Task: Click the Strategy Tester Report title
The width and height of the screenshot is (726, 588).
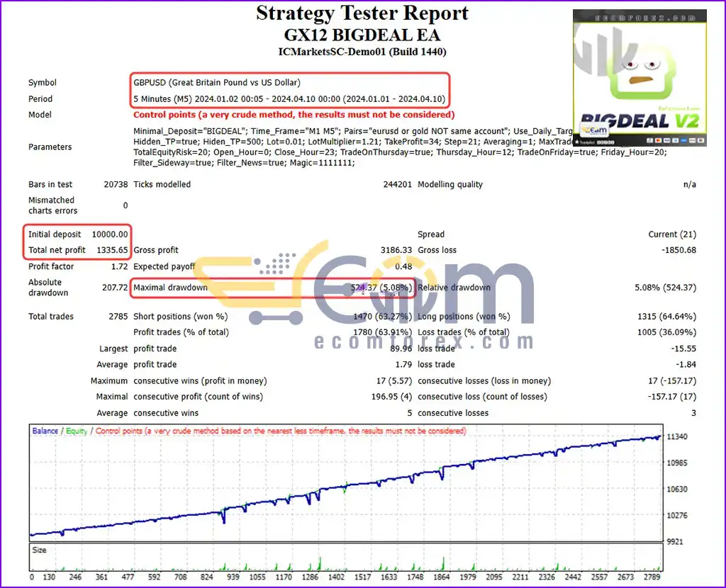Action: pyautogui.click(x=362, y=13)
